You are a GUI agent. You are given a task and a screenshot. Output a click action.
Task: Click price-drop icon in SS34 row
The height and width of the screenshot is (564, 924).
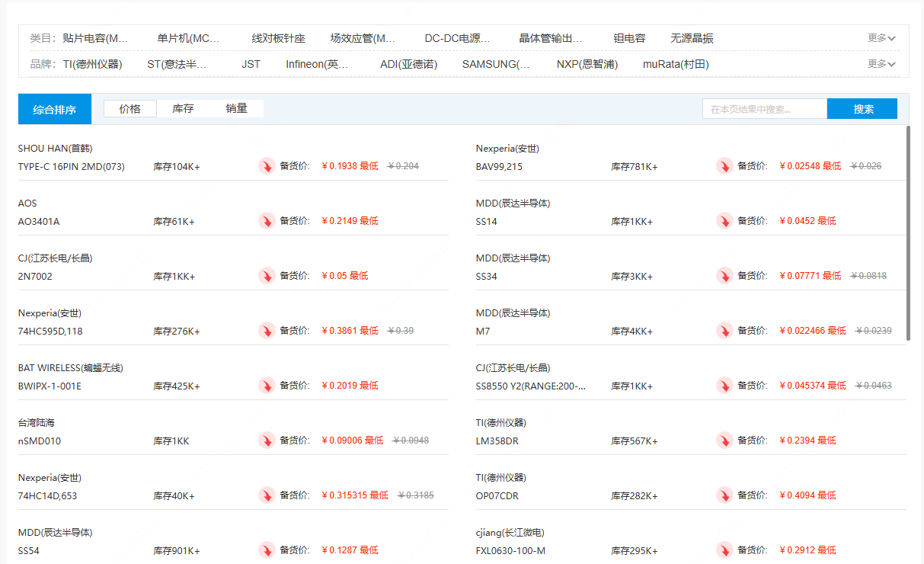724,276
